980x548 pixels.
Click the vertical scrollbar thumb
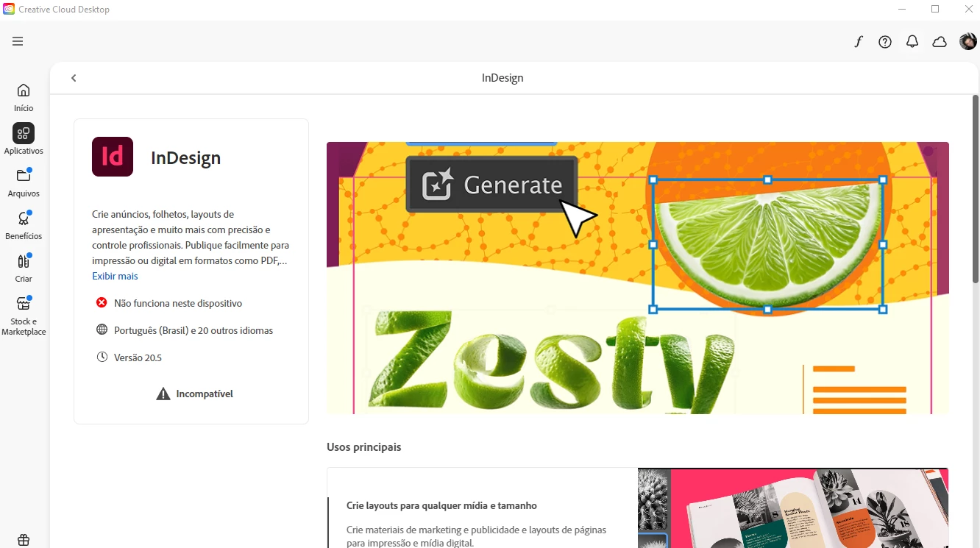click(976, 189)
